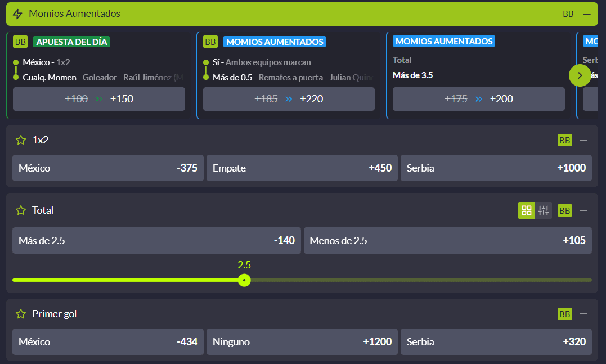Show next boosted odds cards with arrow
Screen dimensions: 606x364
point(580,75)
